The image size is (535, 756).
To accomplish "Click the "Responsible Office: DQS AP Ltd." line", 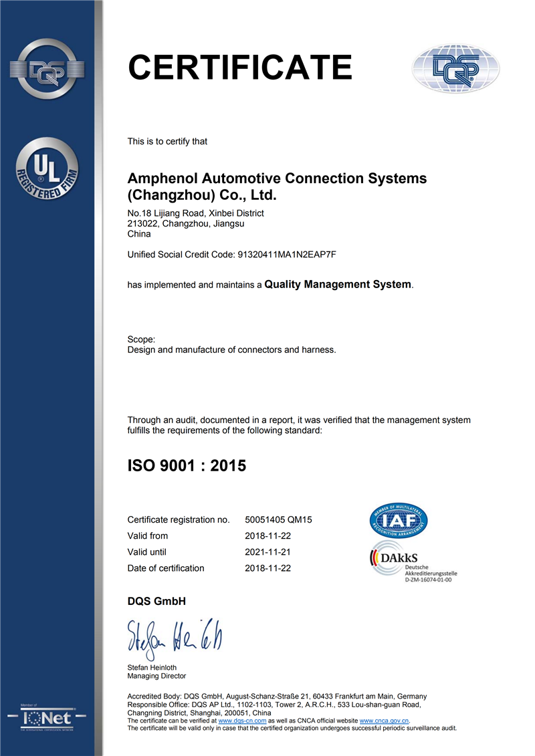I will (274, 705).
